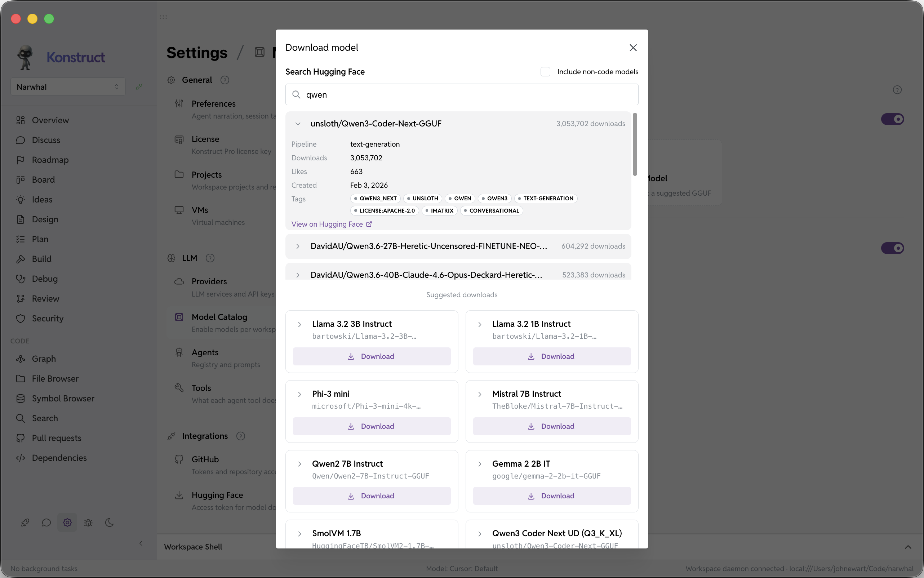Screen dimensions: 924x578
Task: Open Symbol Browser
Action: [x=63, y=399]
